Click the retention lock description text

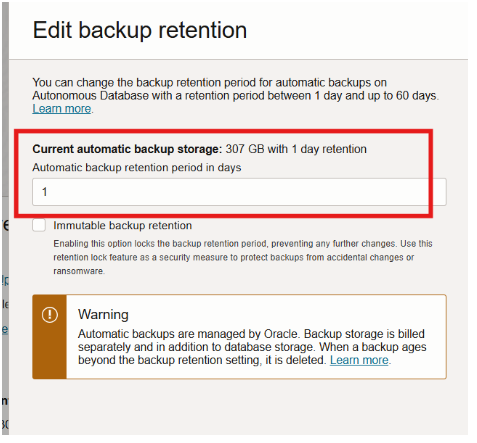[243, 257]
